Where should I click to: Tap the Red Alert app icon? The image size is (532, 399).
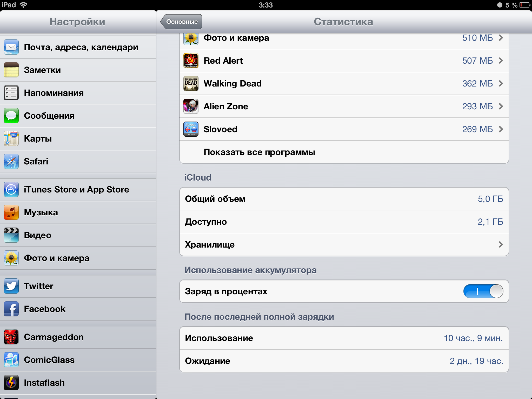191,61
